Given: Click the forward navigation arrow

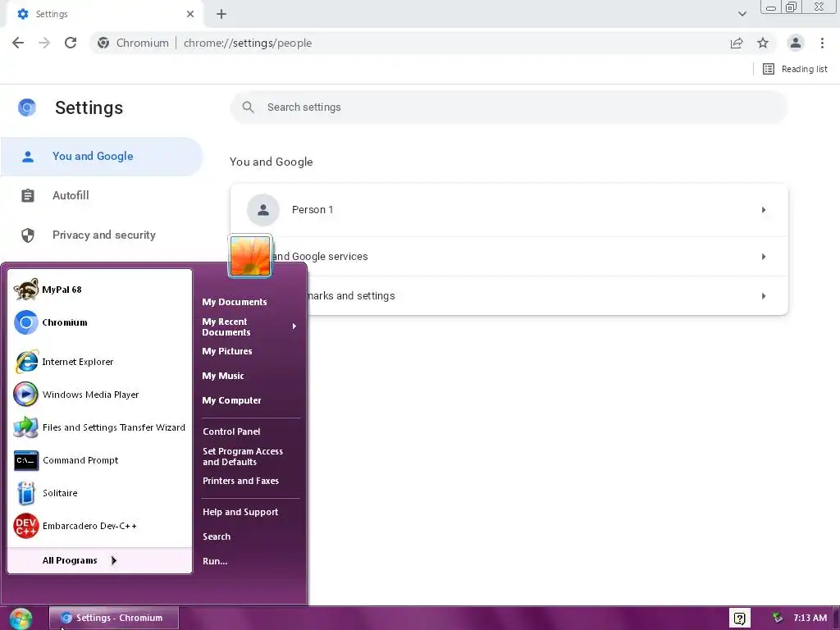Looking at the screenshot, I should (44, 43).
